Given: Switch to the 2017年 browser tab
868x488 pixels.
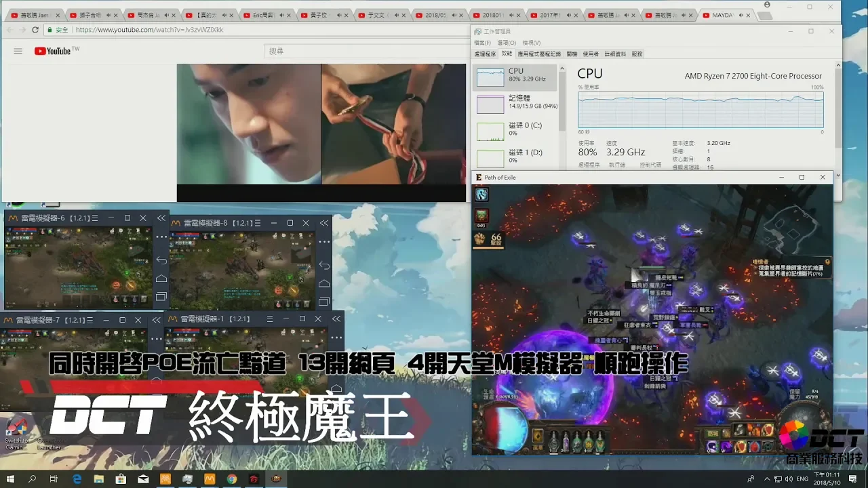Looking at the screenshot, I should [554, 15].
